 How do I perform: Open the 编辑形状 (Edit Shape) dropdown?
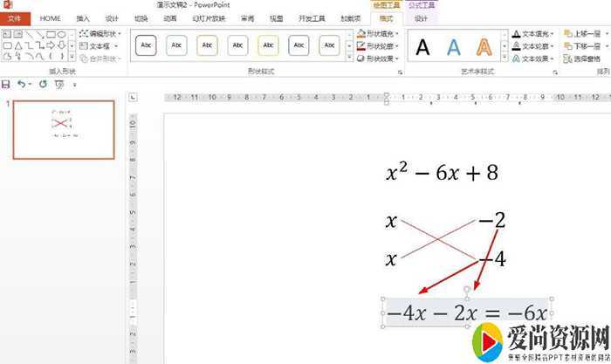coord(101,34)
